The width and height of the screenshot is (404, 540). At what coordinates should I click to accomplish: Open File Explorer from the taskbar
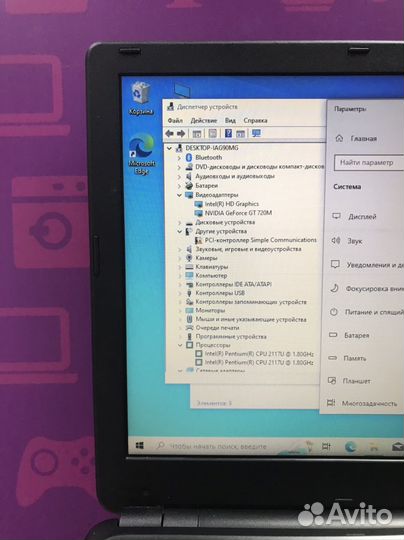point(374,447)
